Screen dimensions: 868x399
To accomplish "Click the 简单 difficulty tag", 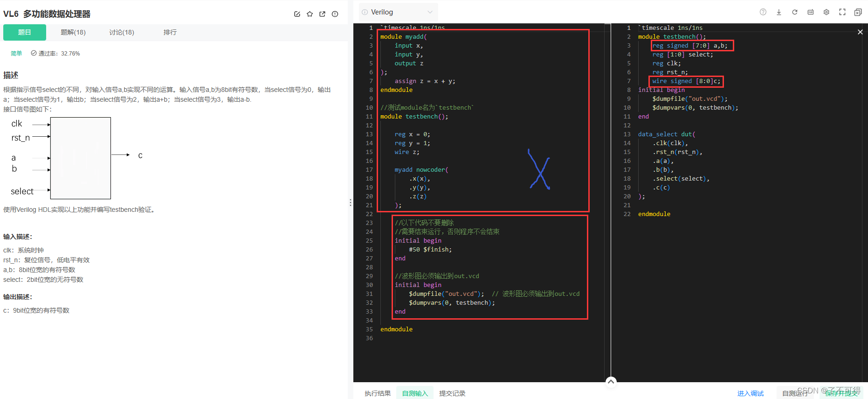I will pyautogui.click(x=16, y=54).
